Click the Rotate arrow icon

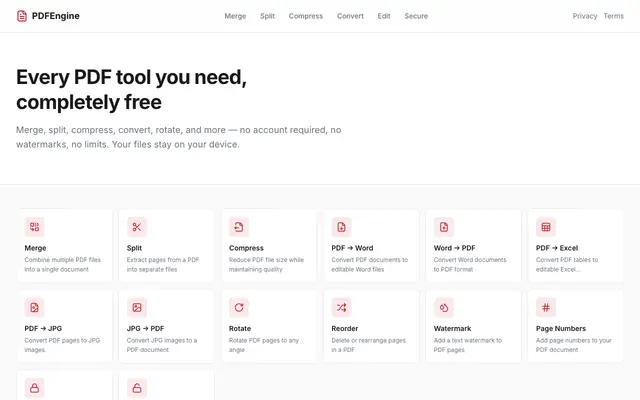(x=239, y=307)
